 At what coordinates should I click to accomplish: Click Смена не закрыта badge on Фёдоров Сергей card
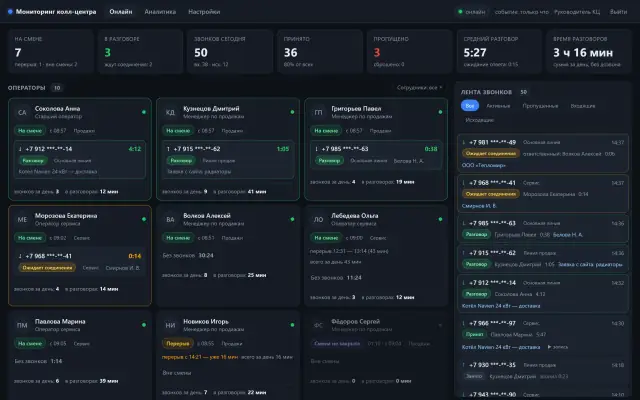coord(337,343)
